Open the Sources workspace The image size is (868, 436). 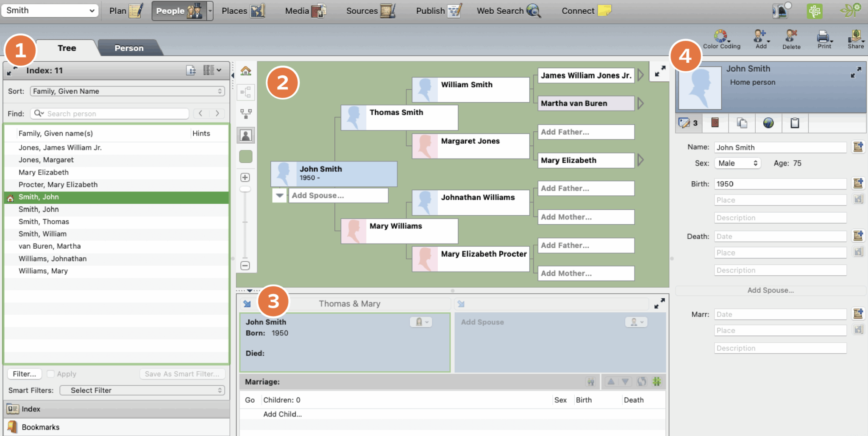(370, 11)
